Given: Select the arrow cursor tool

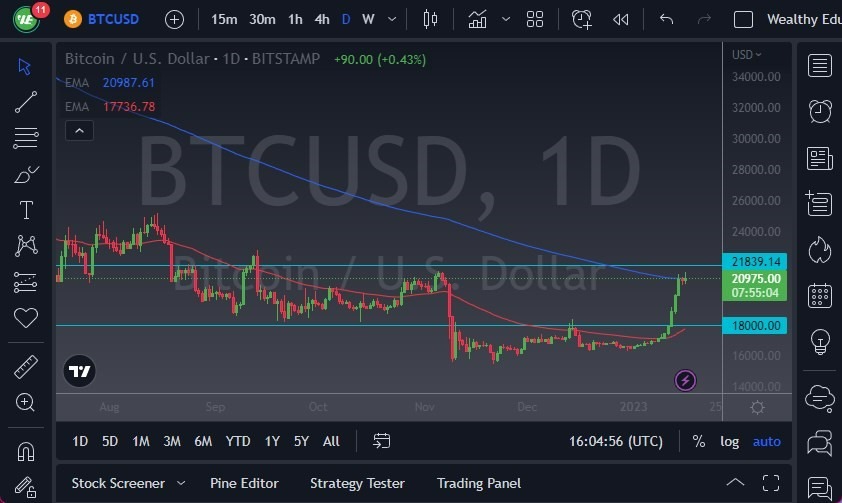Looking at the screenshot, I should [x=25, y=67].
